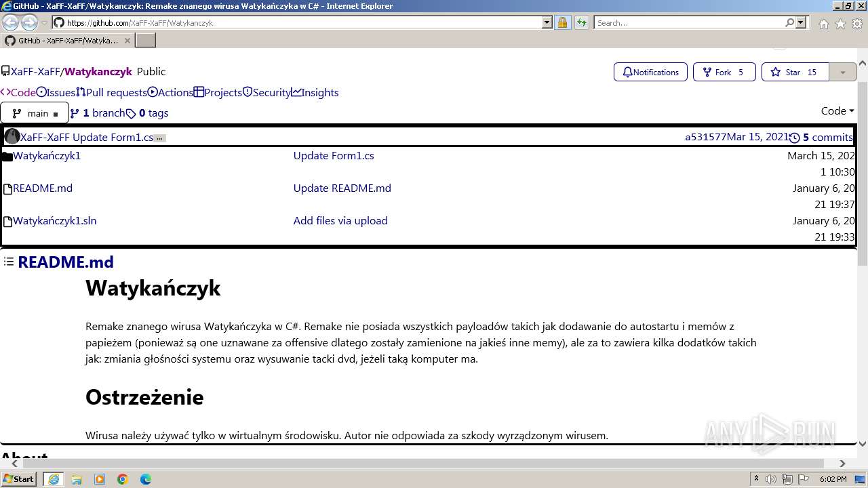Open latest commit message Update Form1.cs

(x=113, y=137)
